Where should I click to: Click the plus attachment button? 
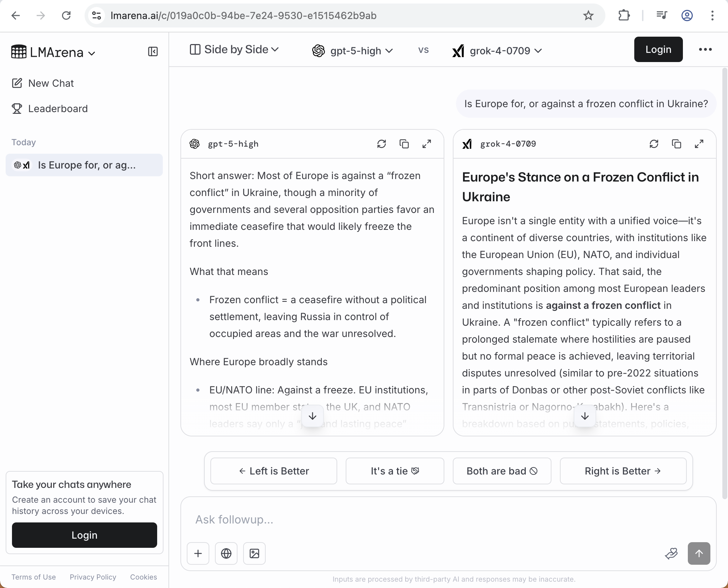tap(198, 553)
